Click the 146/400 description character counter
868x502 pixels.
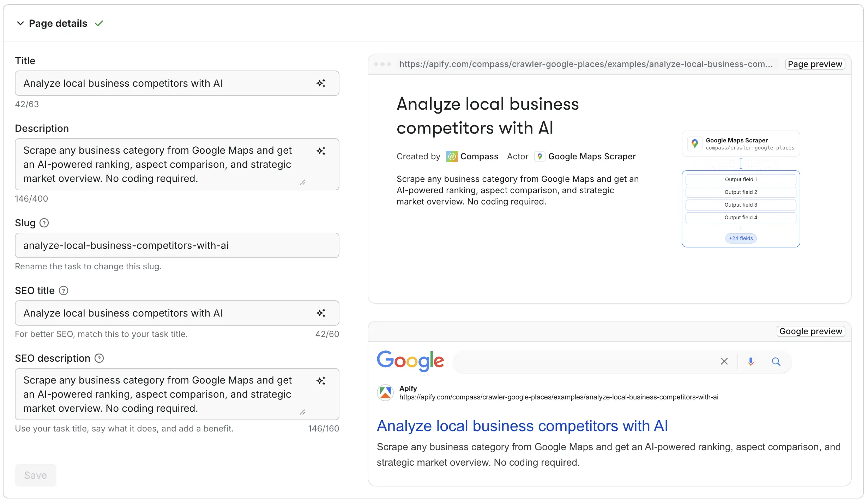(31, 199)
